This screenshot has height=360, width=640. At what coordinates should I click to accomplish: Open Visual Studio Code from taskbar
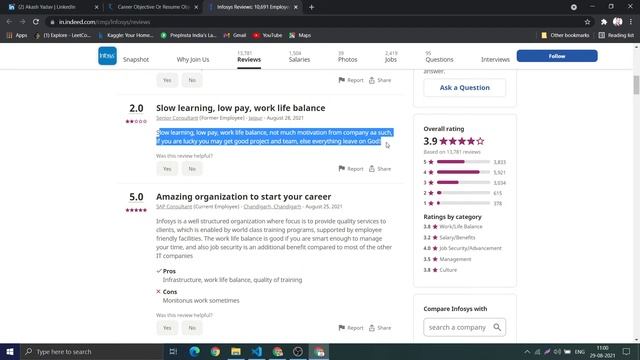[257, 351]
